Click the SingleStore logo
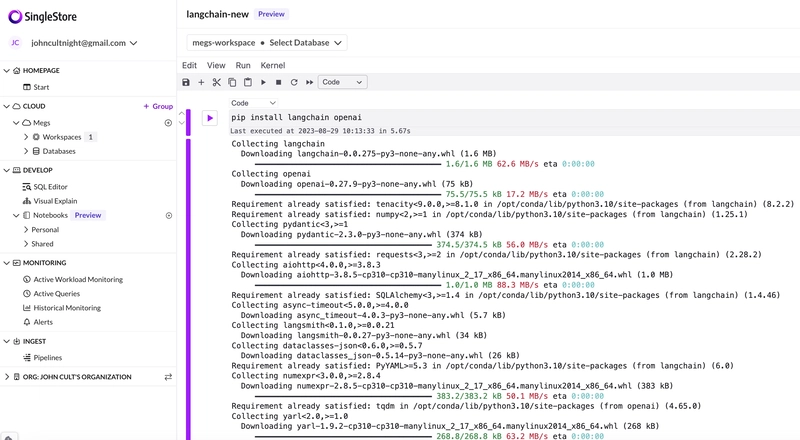The height and width of the screenshot is (440, 800). click(x=42, y=17)
